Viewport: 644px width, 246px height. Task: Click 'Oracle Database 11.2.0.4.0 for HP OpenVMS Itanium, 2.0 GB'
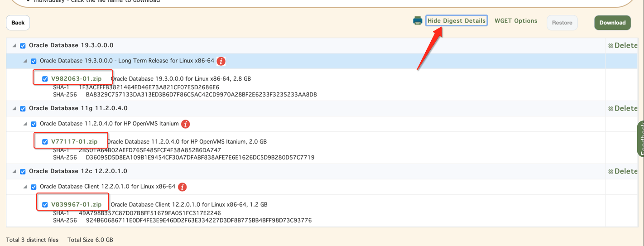coord(187,142)
